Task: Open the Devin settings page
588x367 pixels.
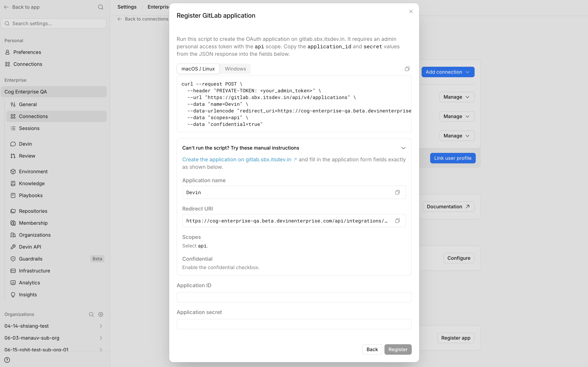Action: 56,144
